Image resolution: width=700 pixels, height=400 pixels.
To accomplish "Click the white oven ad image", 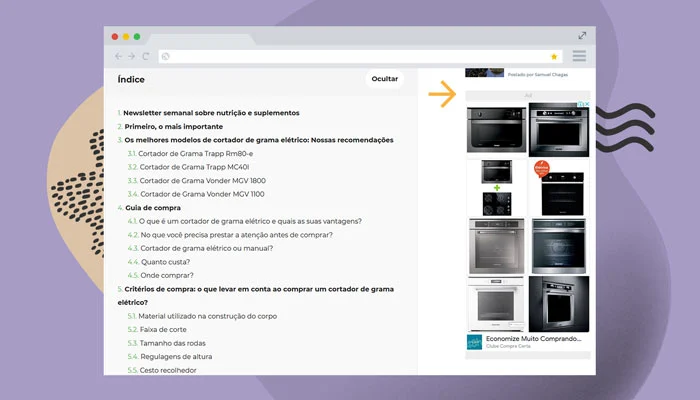I will 496,304.
